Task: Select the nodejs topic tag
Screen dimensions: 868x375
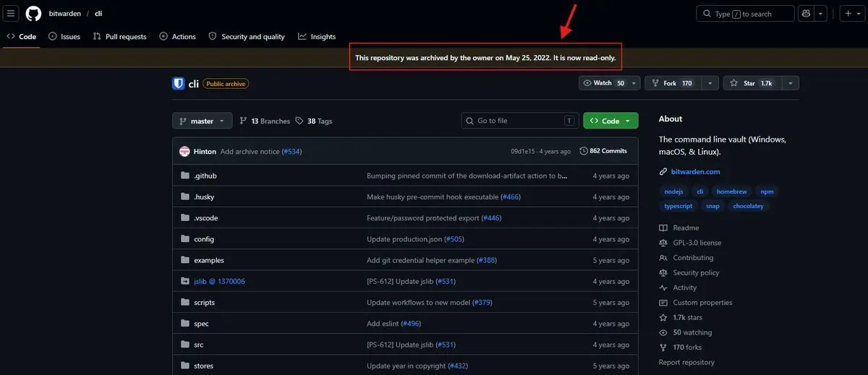Action: [x=674, y=191]
